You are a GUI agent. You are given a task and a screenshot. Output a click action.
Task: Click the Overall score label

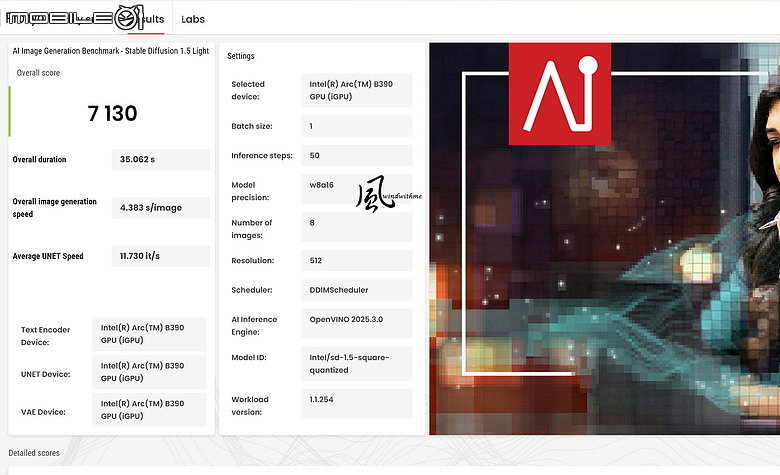coord(38,73)
